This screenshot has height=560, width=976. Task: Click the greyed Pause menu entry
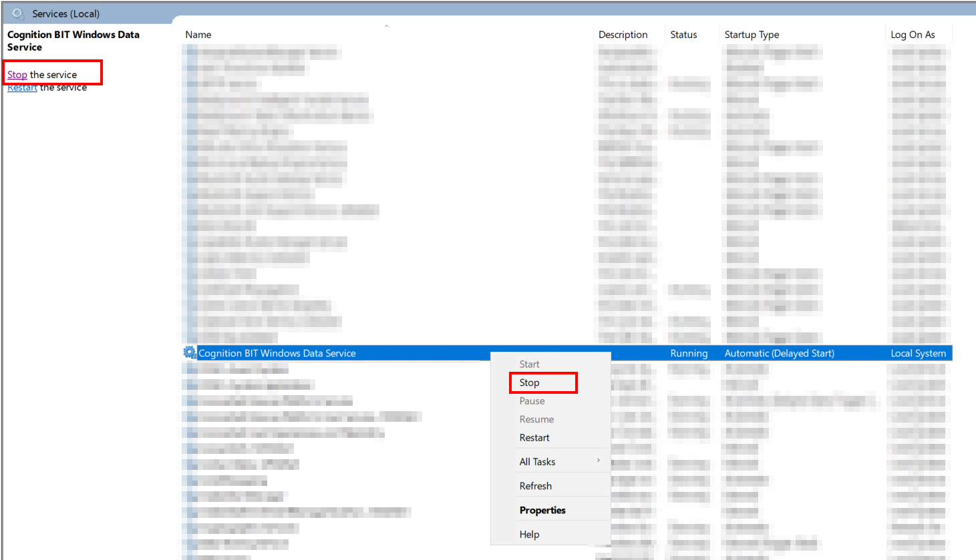[532, 401]
